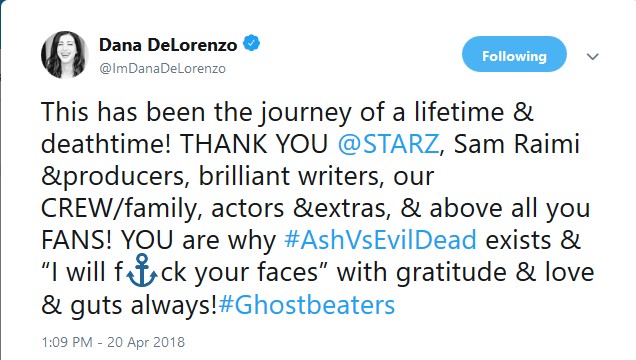Open Dana DeLorenzo's profile picture
The width and height of the screenshot is (636, 360).
[x=65, y=55]
